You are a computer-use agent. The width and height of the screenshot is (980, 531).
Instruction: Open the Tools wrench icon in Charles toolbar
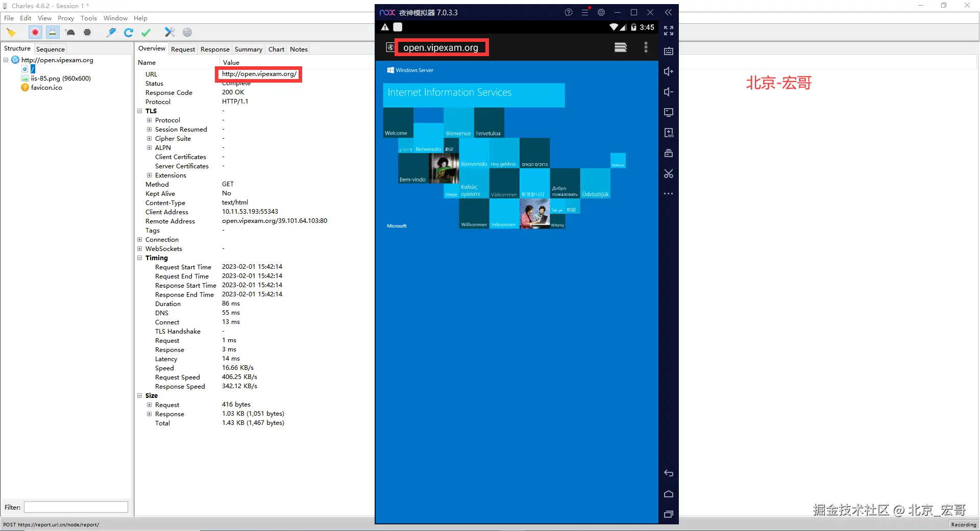click(x=169, y=33)
